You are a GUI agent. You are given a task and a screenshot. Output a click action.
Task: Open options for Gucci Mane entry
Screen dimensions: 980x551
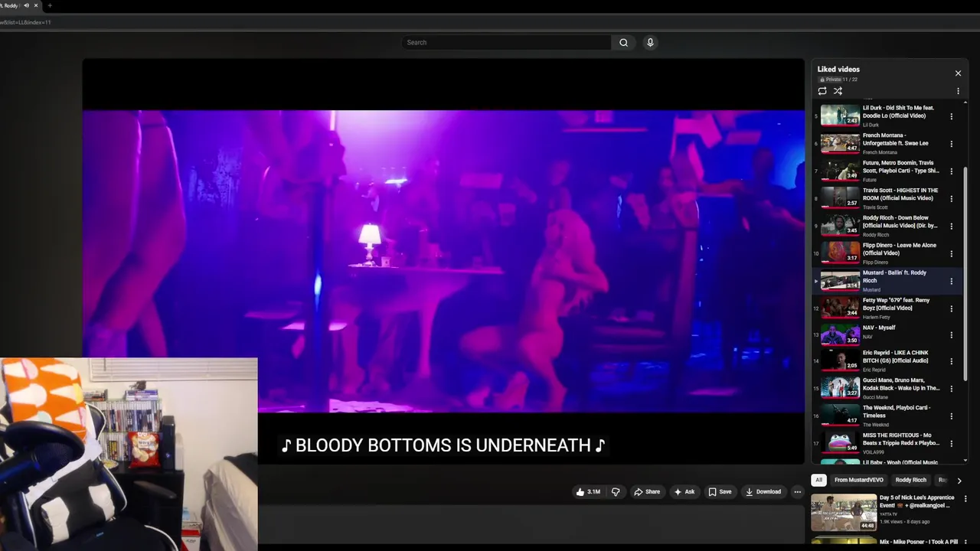point(952,389)
